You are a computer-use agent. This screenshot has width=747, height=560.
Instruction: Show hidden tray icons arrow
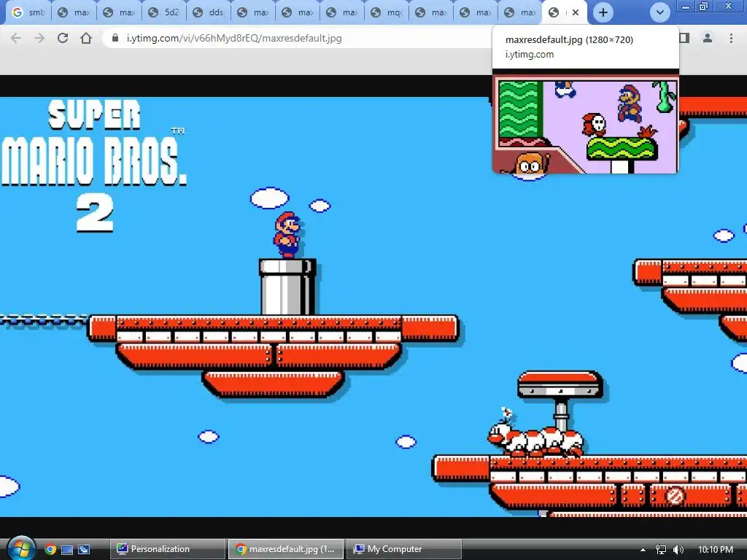tap(643, 550)
